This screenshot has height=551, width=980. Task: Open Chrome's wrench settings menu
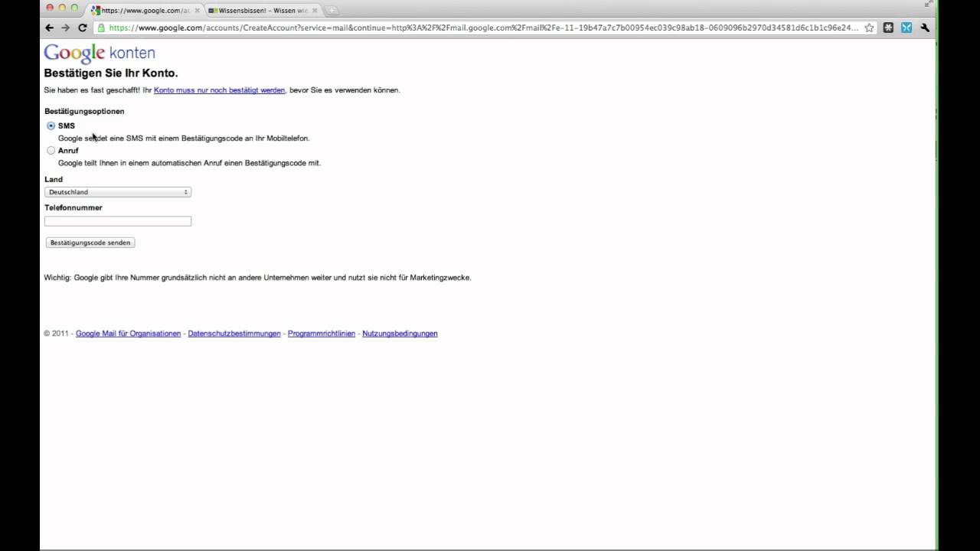pos(925,28)
